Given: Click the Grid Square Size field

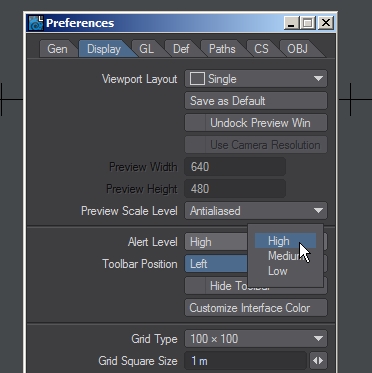Looking at the screenshot, I should 246,361.
